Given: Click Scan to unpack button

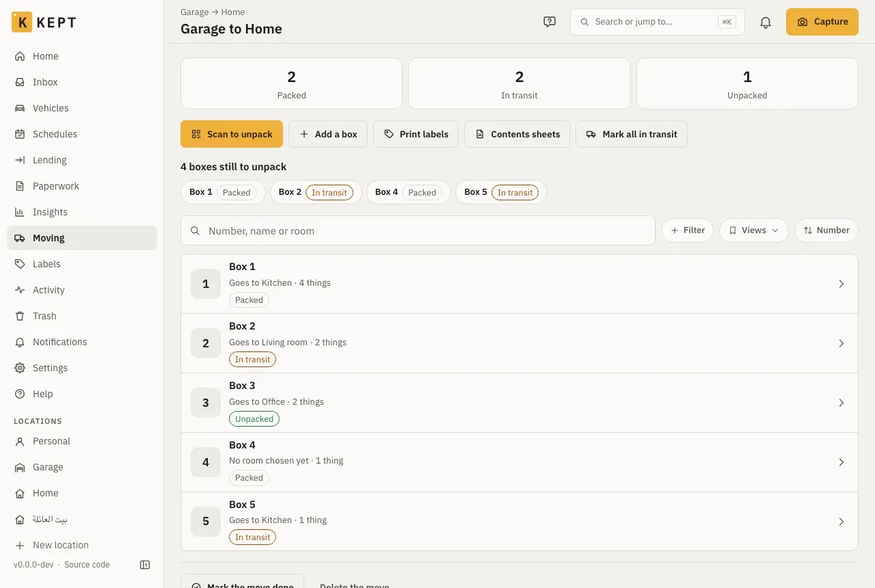Looking at the screenshot, I should [x=232, y=134].
